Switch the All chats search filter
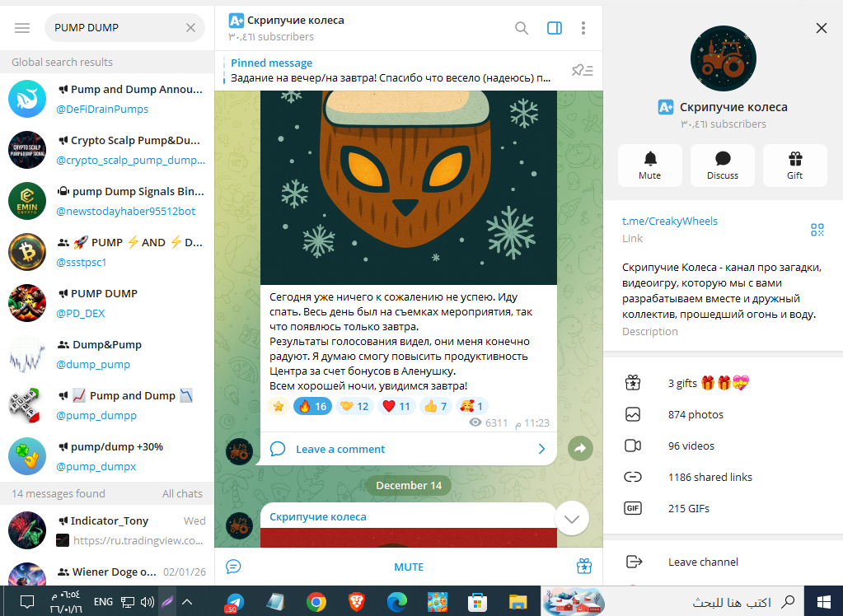This screenshot has height=616, width=843. point(182,493)
